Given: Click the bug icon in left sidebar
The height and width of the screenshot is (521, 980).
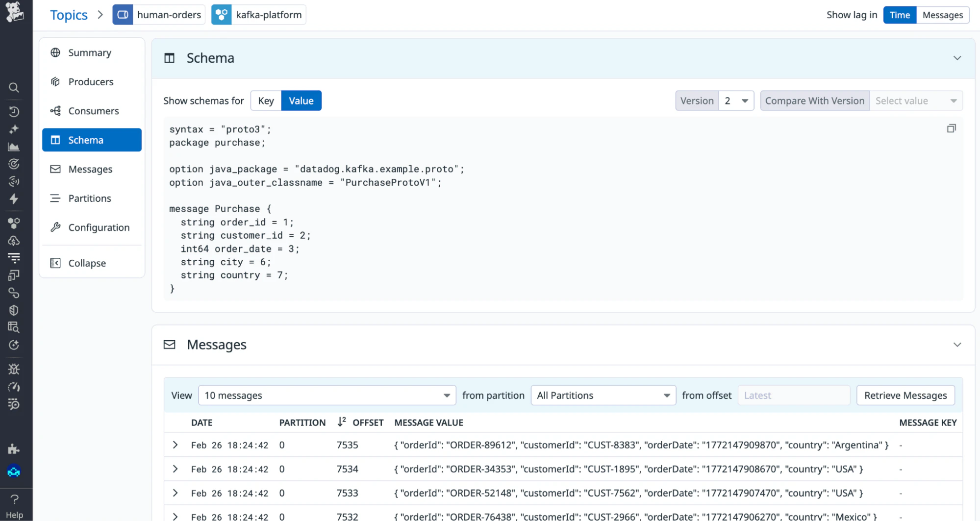Looking at the screenshot, I should [14, 369].
